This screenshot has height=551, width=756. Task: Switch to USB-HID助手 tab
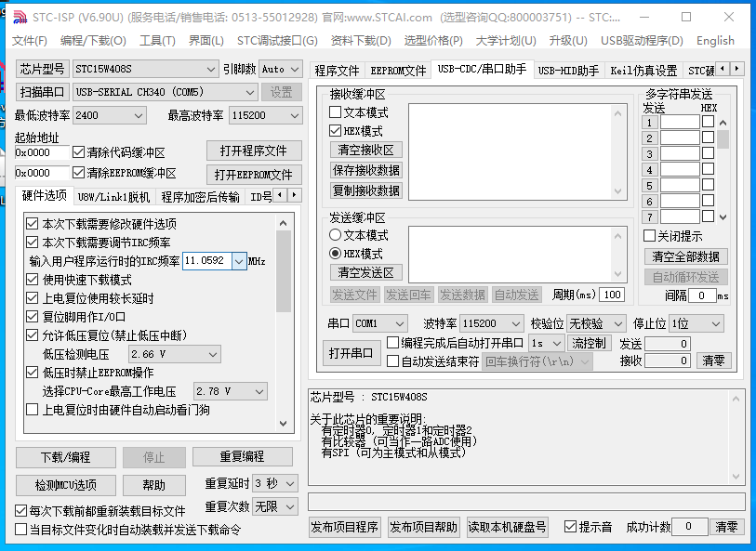(568, 71)
